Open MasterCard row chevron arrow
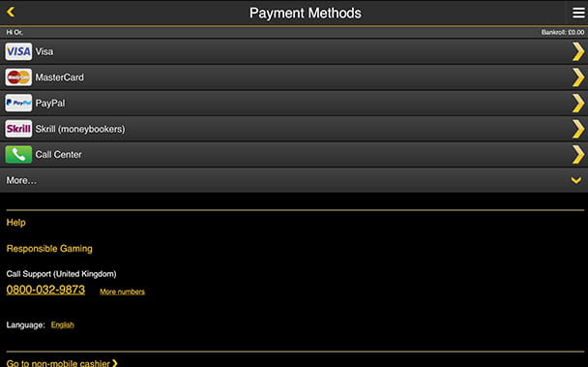This screenshot has height=367, width=588. [x=578, y=77]
